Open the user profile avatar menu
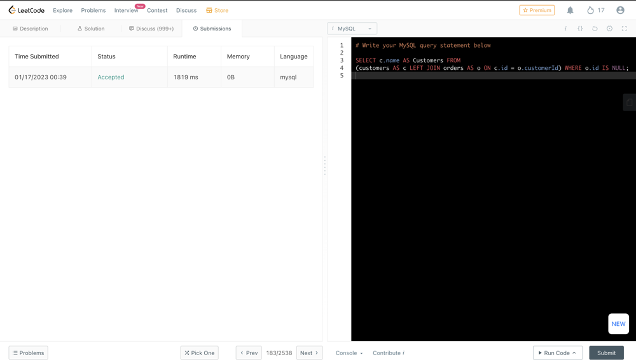 (x=620, y=10)
